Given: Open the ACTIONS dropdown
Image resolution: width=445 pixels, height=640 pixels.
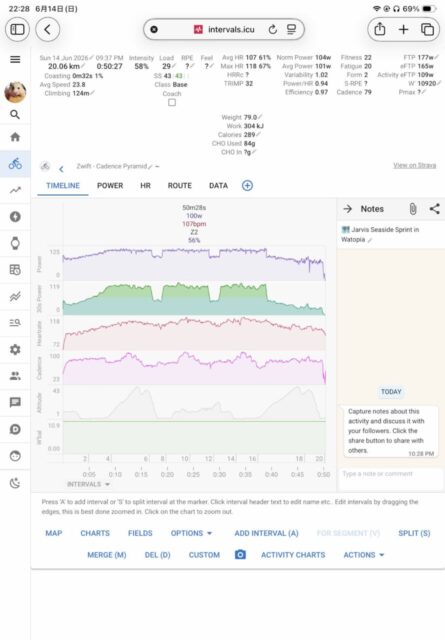Looking at the screenshot, I should coord(364,555).
